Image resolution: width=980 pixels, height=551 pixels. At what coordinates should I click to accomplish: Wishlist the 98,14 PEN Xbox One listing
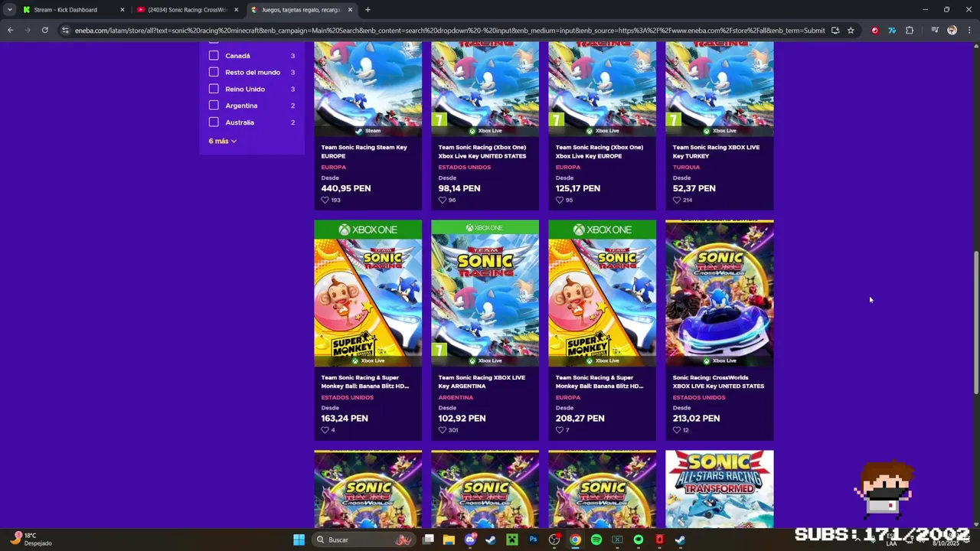(x=442, y=200)
